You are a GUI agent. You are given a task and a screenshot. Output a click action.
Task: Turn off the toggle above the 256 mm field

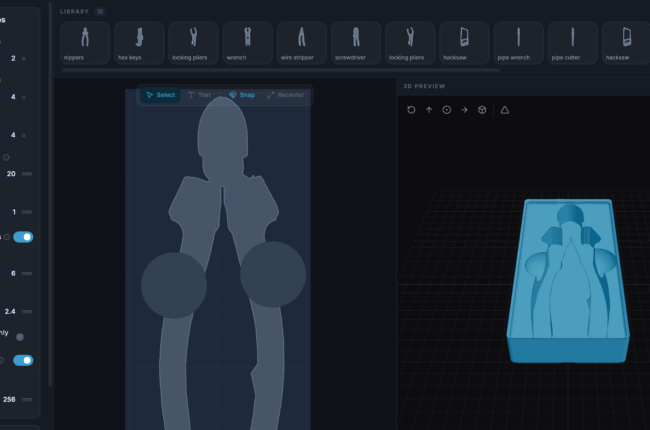point(23,360)
